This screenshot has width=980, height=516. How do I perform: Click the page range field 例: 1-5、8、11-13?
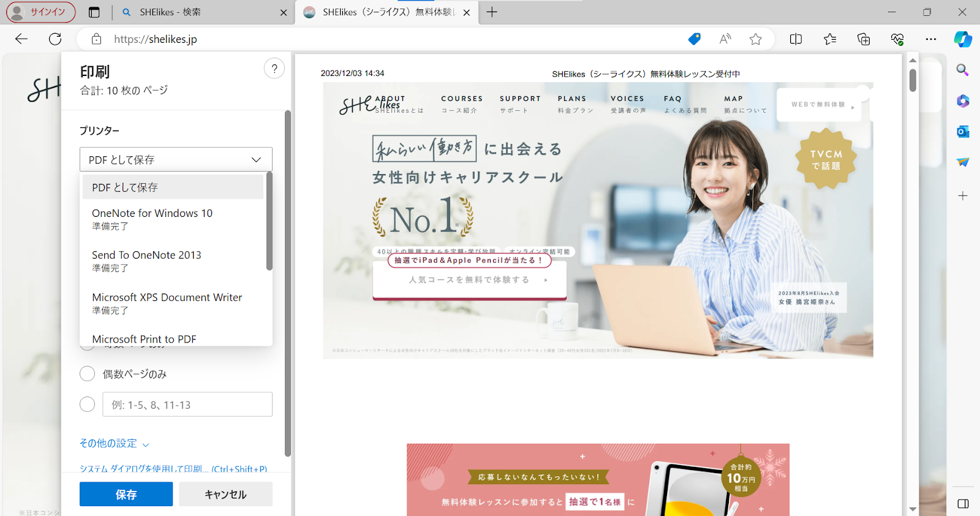(x=187, y=404)
